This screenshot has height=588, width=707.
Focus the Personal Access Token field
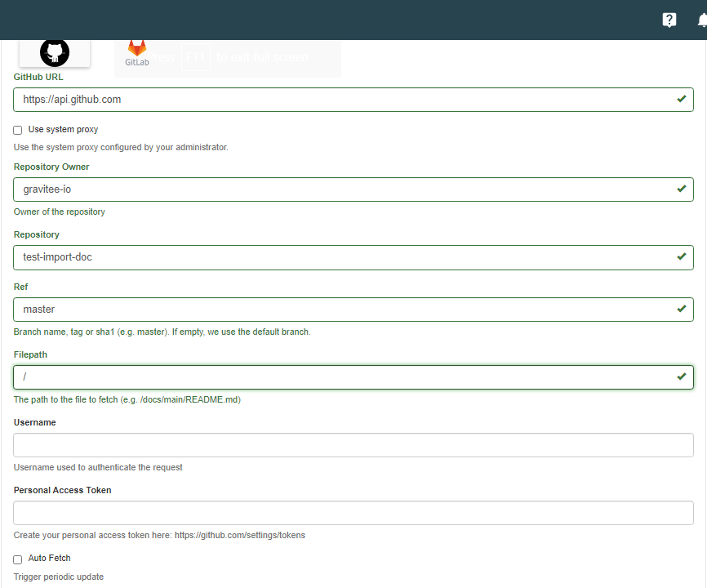coord(353,513)
